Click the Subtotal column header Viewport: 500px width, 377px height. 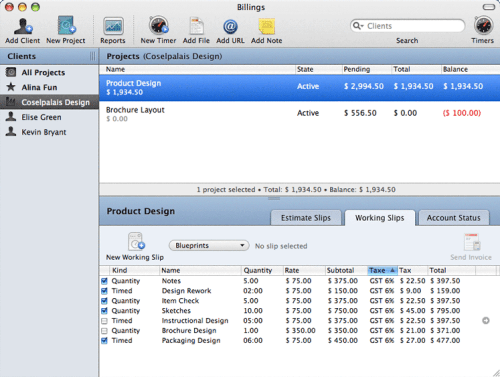pyautogui.click(x=346, y=270)
